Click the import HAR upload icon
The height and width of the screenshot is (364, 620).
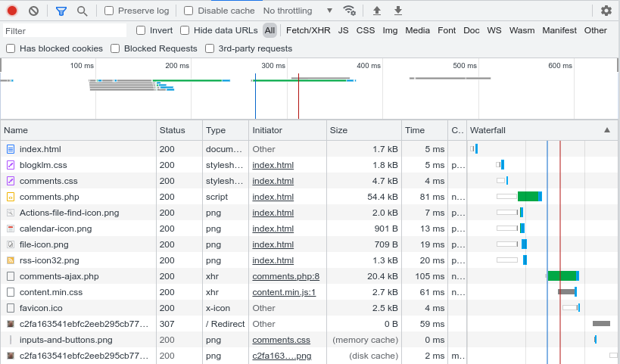point(377,11)
